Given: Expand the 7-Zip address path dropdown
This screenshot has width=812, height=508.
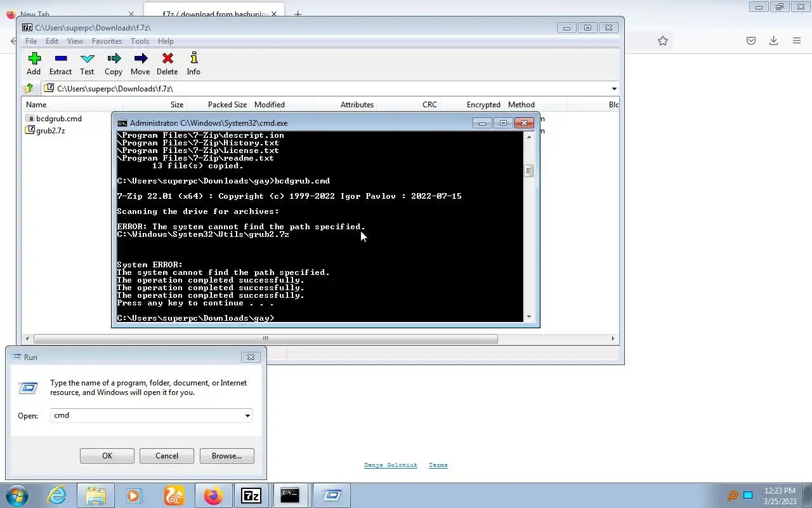Looking at the screenshot, I should tap(614, 89).
